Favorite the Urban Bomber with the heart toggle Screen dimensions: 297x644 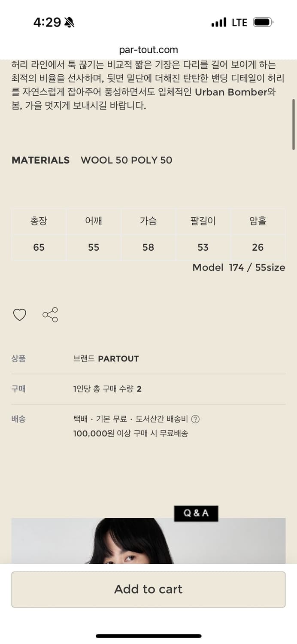click(20, 315)
